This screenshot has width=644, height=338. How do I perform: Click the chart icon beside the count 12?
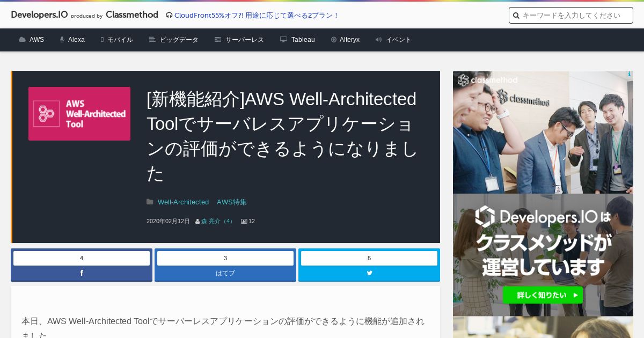(244, 221)
